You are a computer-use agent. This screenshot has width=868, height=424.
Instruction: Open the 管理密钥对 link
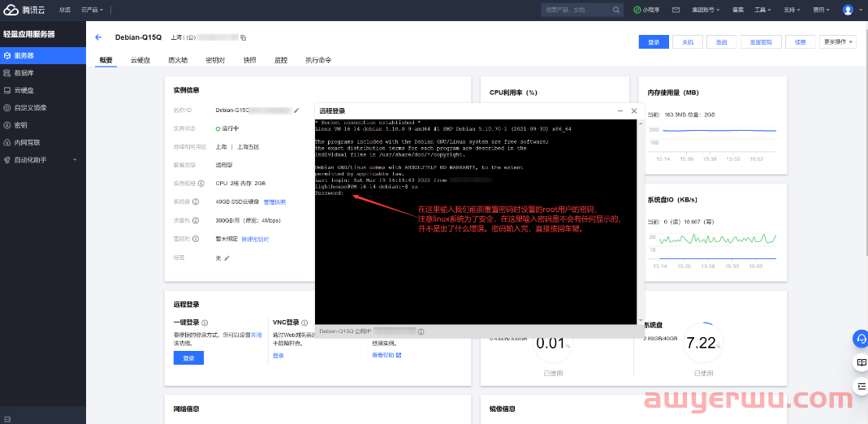click(x=255, y=239)
